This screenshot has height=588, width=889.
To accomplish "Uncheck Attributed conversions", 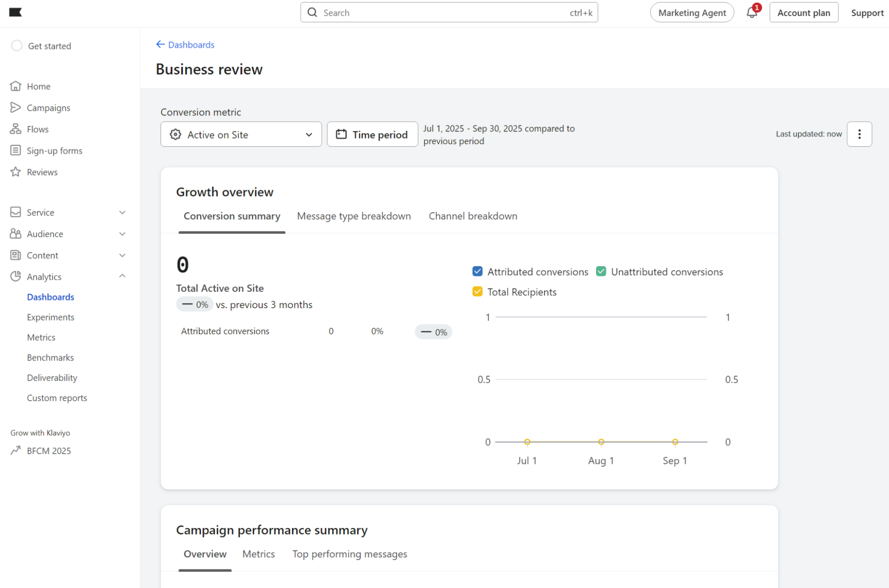I will tap(477, 271).
